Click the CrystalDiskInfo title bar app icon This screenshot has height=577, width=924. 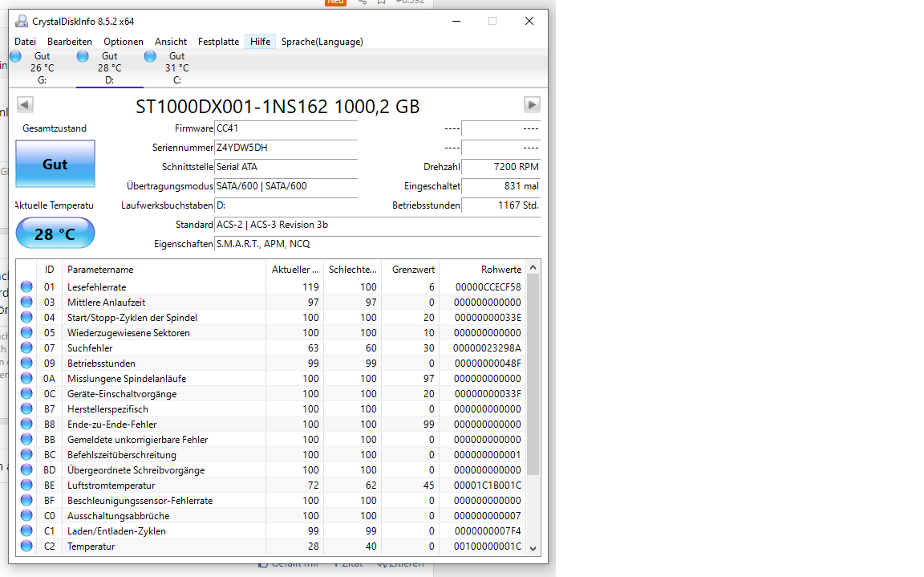[x=21, y=21]
